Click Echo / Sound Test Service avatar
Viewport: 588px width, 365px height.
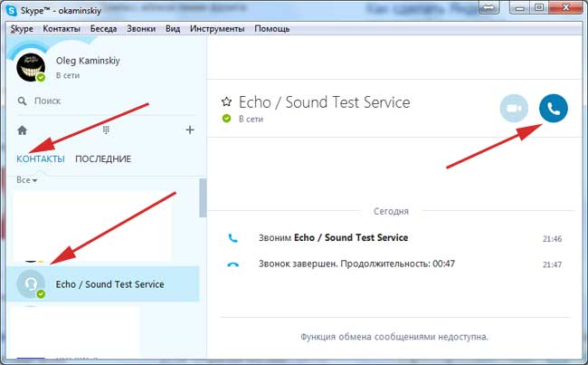click(33, 283)
